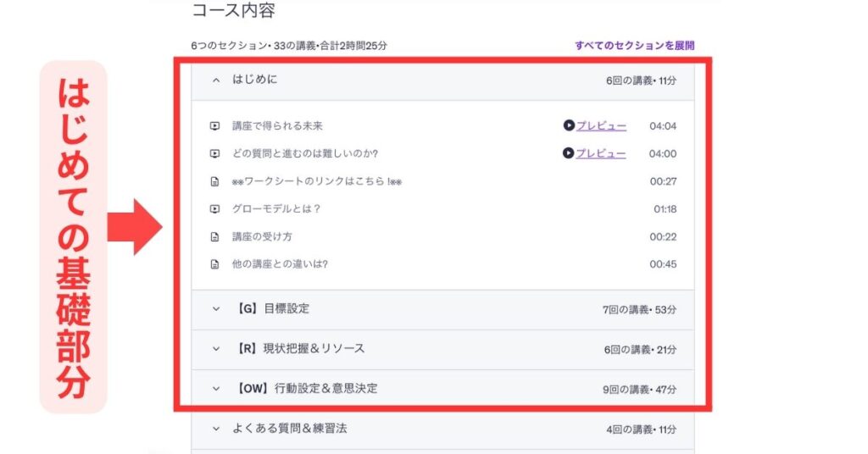Click the video icon next to どの質問と進むのは難しいのか?
This screenshot has width=868, height=454.
click(x=214, y=153)
